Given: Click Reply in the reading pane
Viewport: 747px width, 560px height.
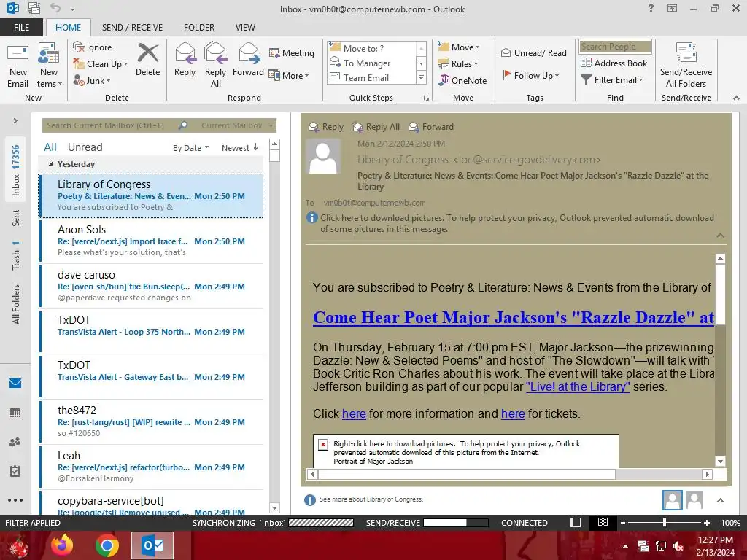Looking at the screenshot, I should [x=326, y=127].
